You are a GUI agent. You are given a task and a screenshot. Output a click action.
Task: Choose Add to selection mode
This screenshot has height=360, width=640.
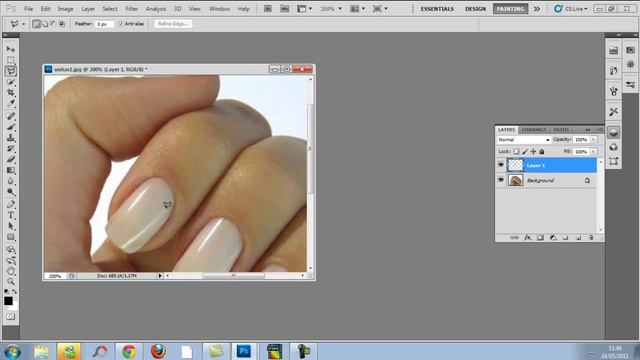[x=45, y=24]
